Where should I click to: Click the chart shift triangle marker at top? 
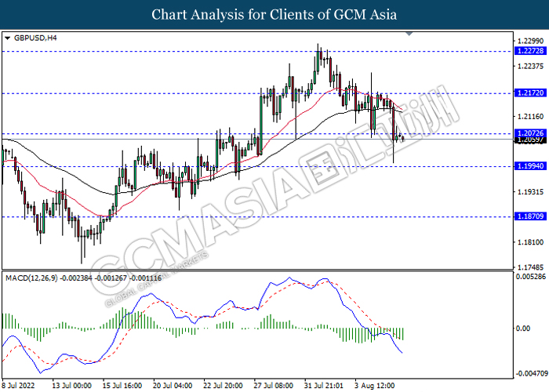(x=409, y=34)
